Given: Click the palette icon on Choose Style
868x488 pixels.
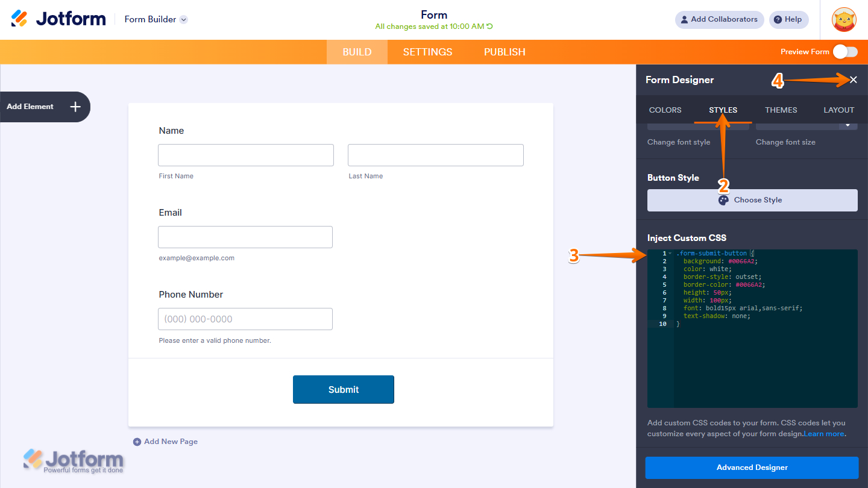Looking at the screenshot, I should tap(723, 199).
